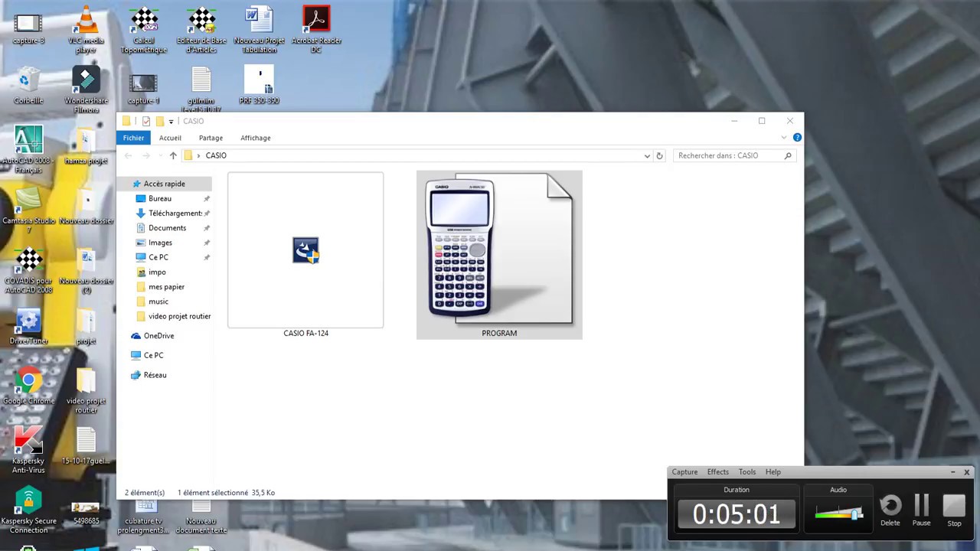Launch Google Chrome from desktop
The width and height of the screenshot is (980, 551).
(28, 387)
